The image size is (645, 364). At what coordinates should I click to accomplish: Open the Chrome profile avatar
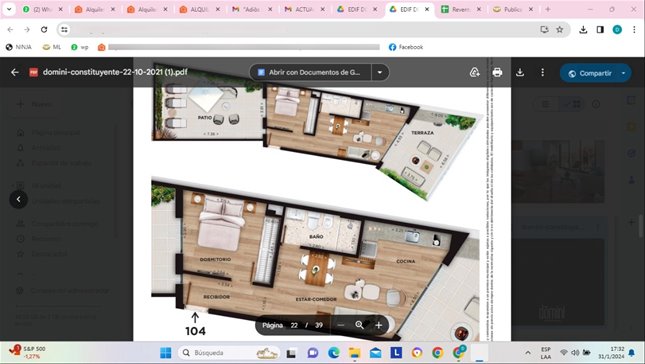pos(617,30)
